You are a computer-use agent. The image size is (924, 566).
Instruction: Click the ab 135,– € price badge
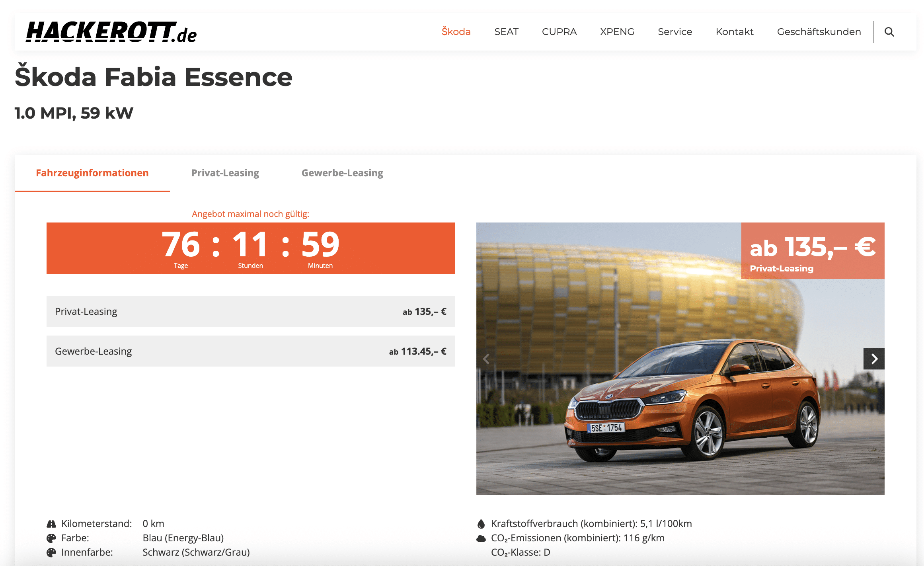[x=813, y=251]
